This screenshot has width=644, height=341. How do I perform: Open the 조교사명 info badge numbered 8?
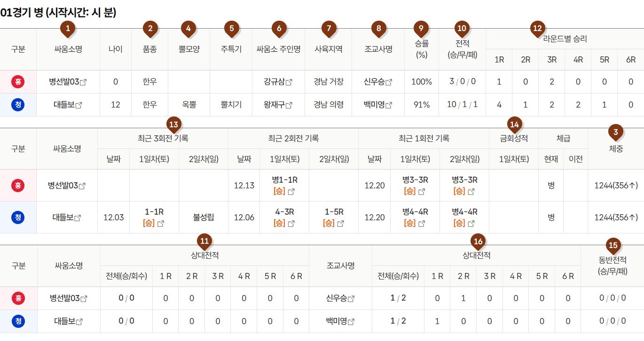(379, 29)
